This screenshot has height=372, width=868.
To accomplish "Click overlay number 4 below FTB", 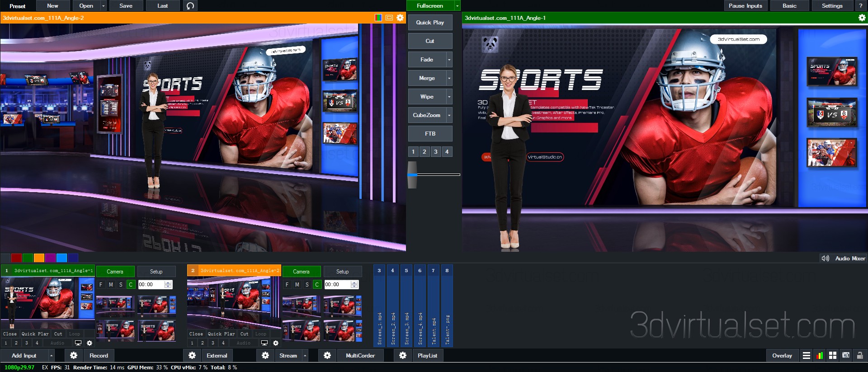I will pos(447,152).
